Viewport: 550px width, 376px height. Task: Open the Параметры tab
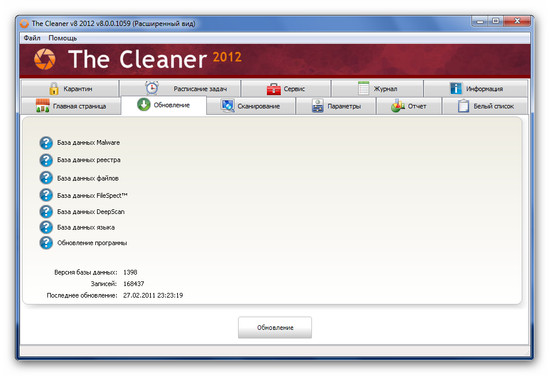pos(336,106)
